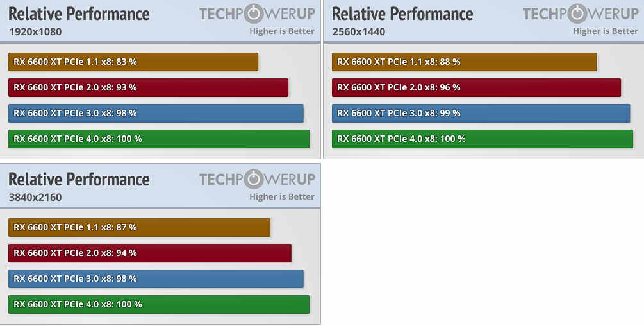Image resolution: width=644 pixels, height=326 pixels.
Task: Click the red PCIe 2.0 x8 96% bar
Action: 476,87
